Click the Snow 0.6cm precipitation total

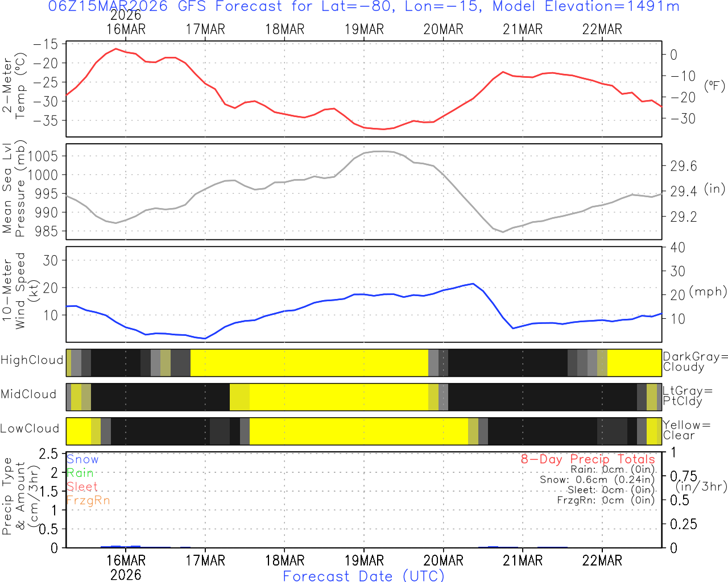pos(597,480)
